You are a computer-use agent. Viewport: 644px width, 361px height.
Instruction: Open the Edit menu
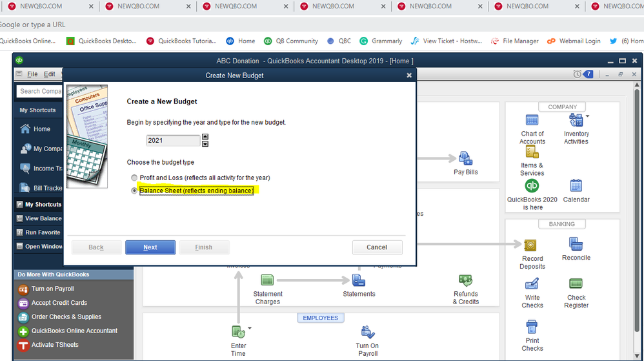(49, 74)
